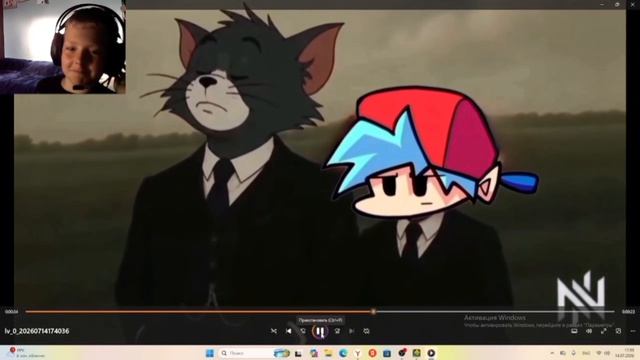This screenshot has width=640, height=360.
Task: Expand the hidden system tray icons
Action: click(552, 353)
